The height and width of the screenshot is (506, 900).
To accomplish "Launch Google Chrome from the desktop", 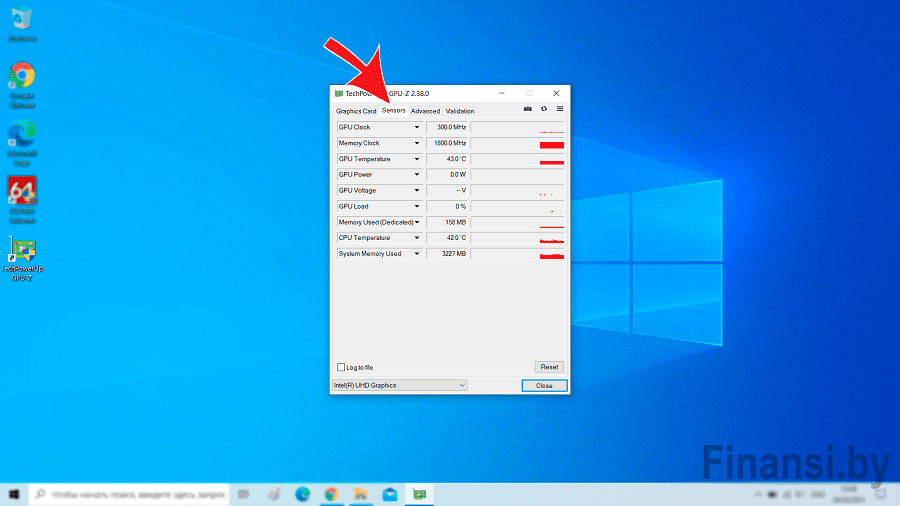I will [x=22, y=85].
